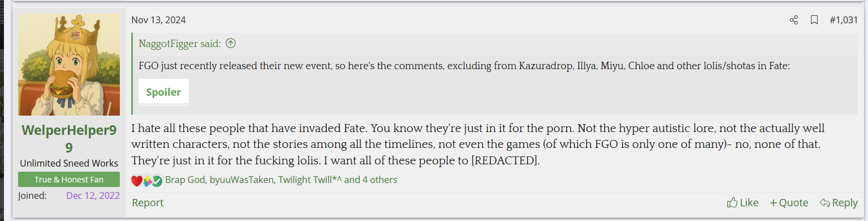This screenshot has height=221, width=868.
Task: Open the WelperHelper99 profile link
Action: coord(69,139)
